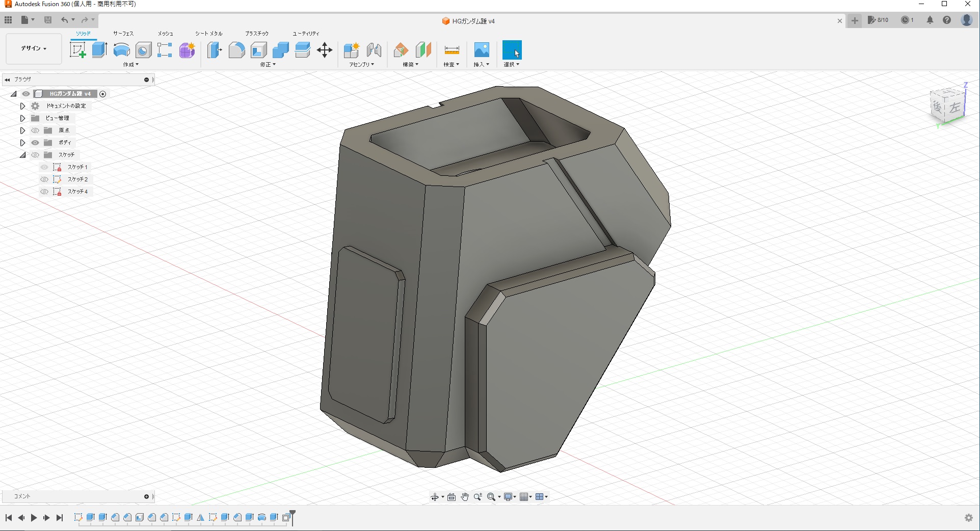This screenshot has width=980, height=531.
Task: Open the 修正 menu label
Action: pyautogui.click(x=268, y=65)
